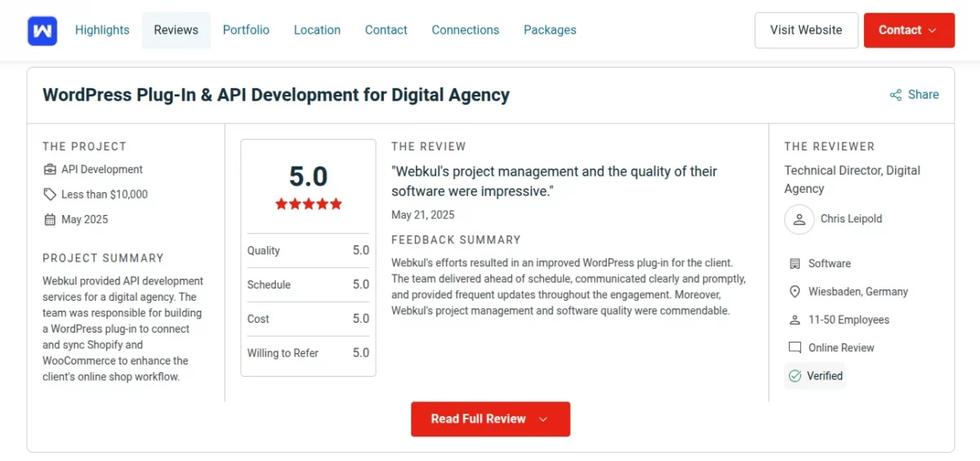Click the quoted review headline
Screen dimensions: 980x461
point(555,181)
